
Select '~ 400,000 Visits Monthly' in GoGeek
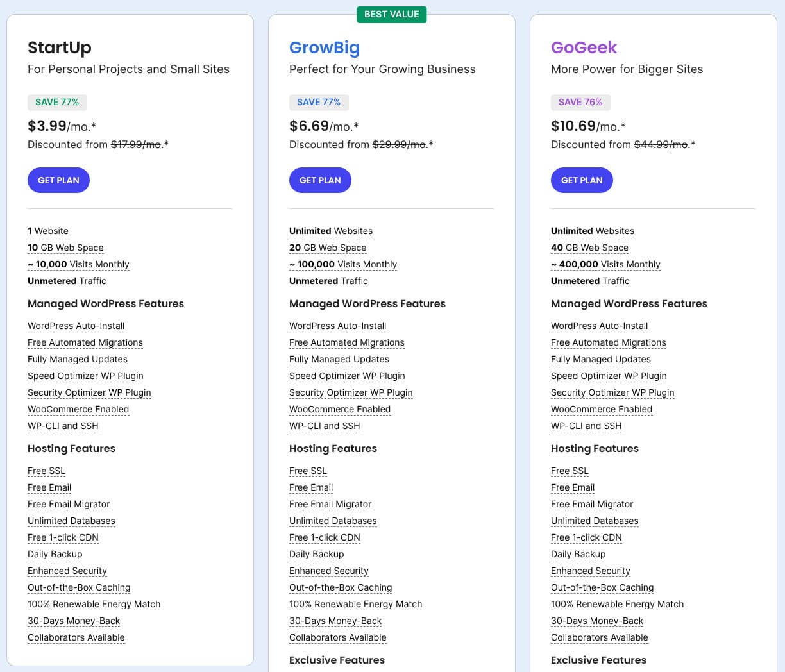pyautogui.click(x=605, y=264)
